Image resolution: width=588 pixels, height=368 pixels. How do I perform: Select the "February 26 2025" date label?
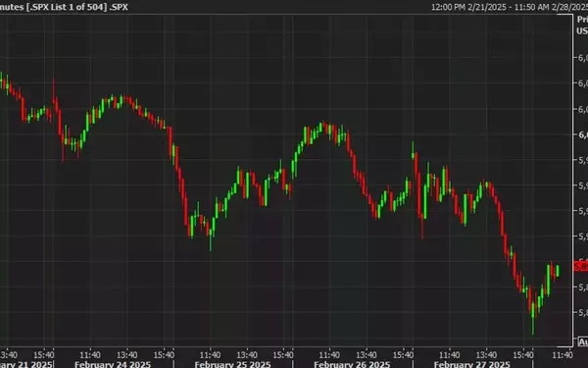(x=352, y=364)
